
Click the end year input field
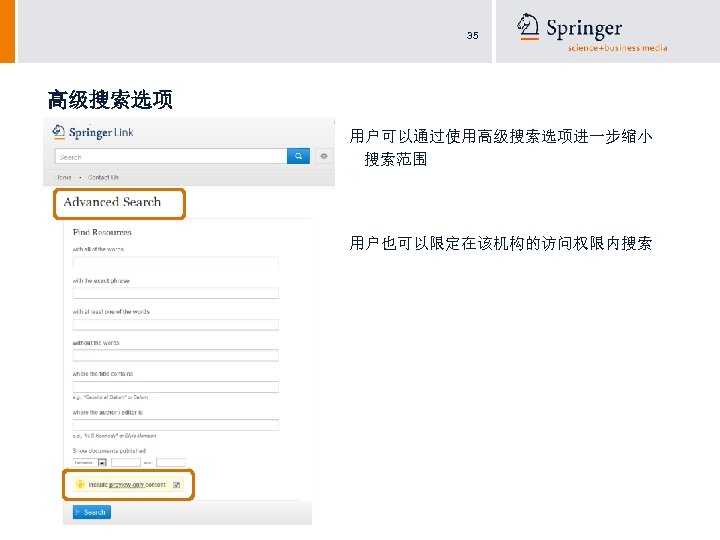pyautogui.click(x=171, y=462)
